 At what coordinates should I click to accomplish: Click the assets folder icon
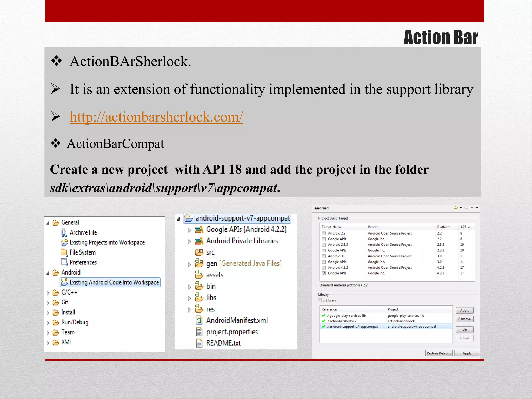pyautogui.click(x=199, y=274)
